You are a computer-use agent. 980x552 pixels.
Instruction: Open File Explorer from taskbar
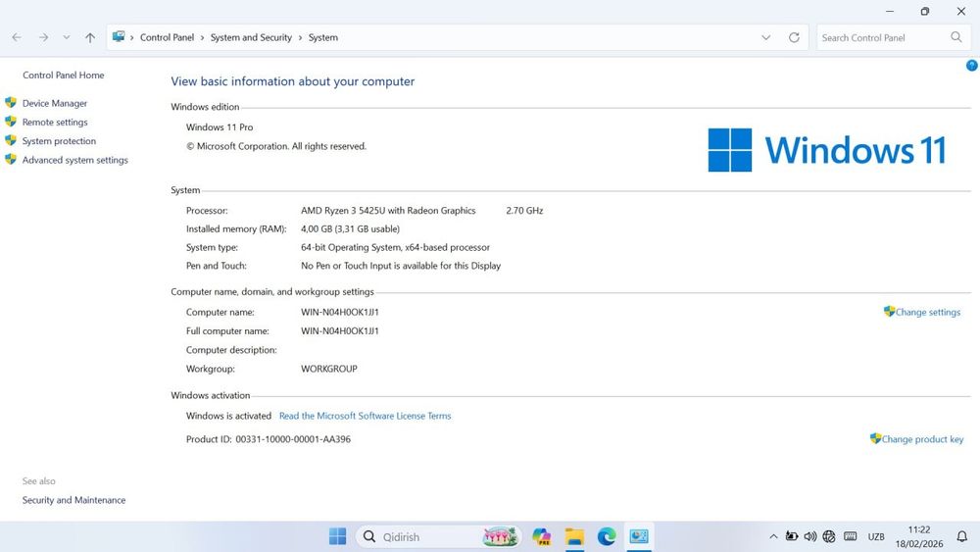pyautogui.click(x=574, y=536)
